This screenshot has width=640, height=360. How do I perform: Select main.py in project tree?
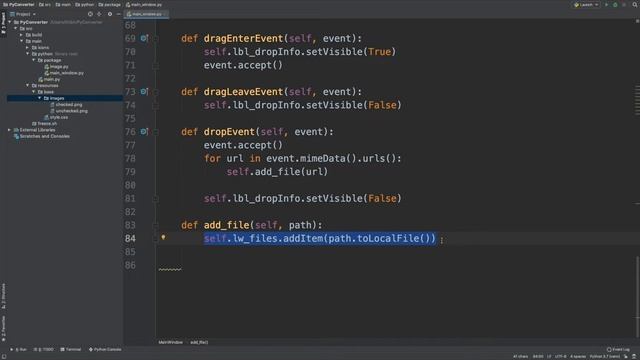[x=49, y=79]
